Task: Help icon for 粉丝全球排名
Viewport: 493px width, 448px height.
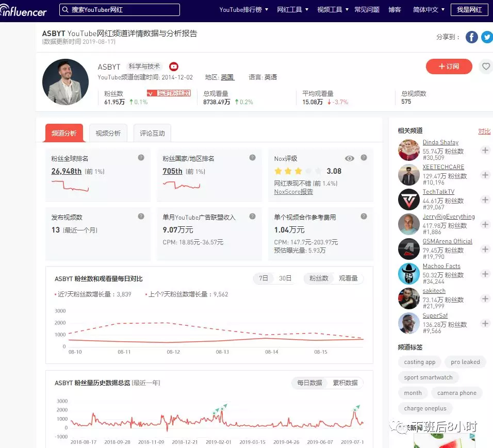Action: pos(141,158)
